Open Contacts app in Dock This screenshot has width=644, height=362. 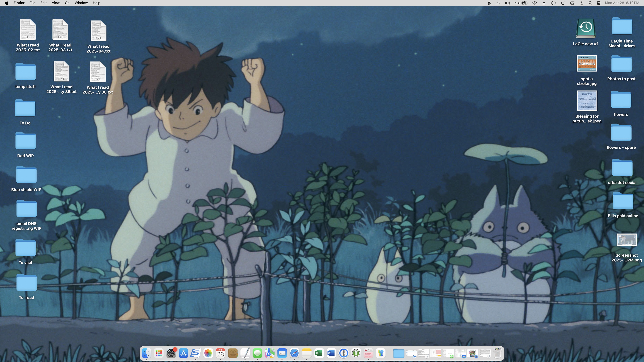pyautogui.click(x=233, y=353)
